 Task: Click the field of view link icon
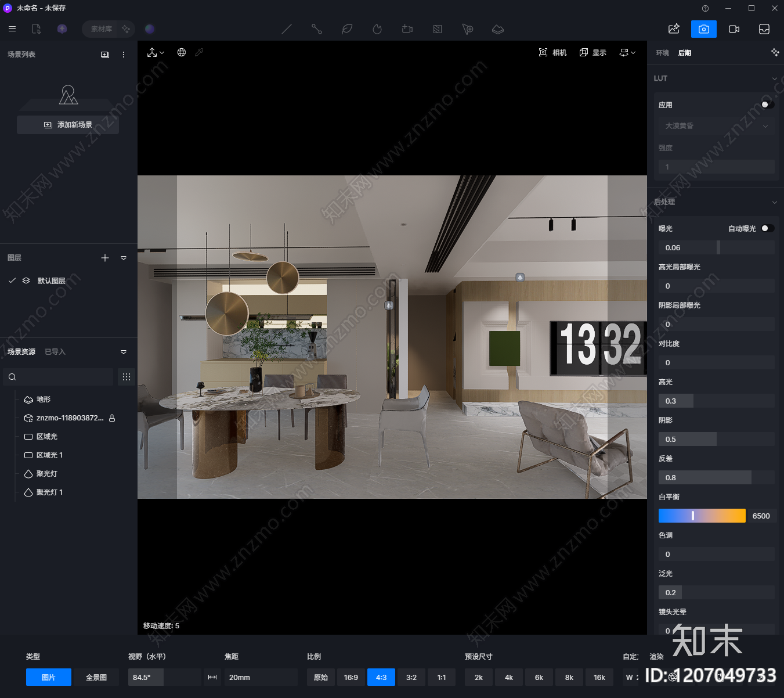[212, 677]
